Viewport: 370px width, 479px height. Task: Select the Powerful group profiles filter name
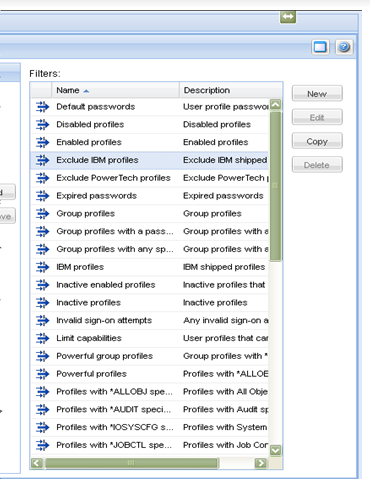click(104, 356)
